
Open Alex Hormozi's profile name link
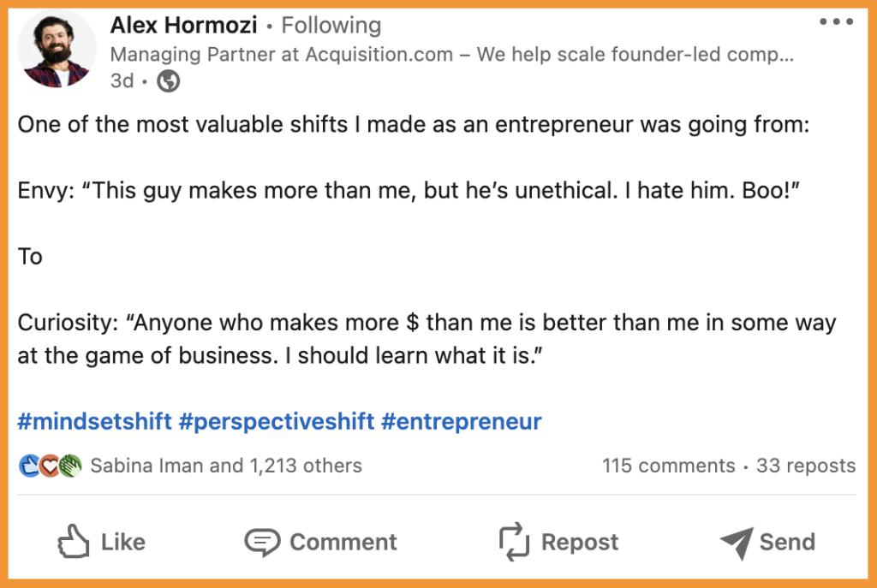(x=183, y=26)
